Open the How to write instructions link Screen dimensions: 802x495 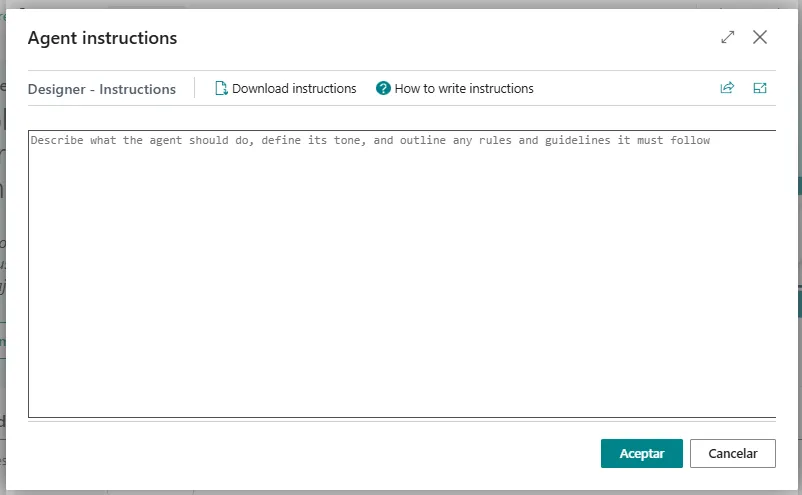(464, 88)
